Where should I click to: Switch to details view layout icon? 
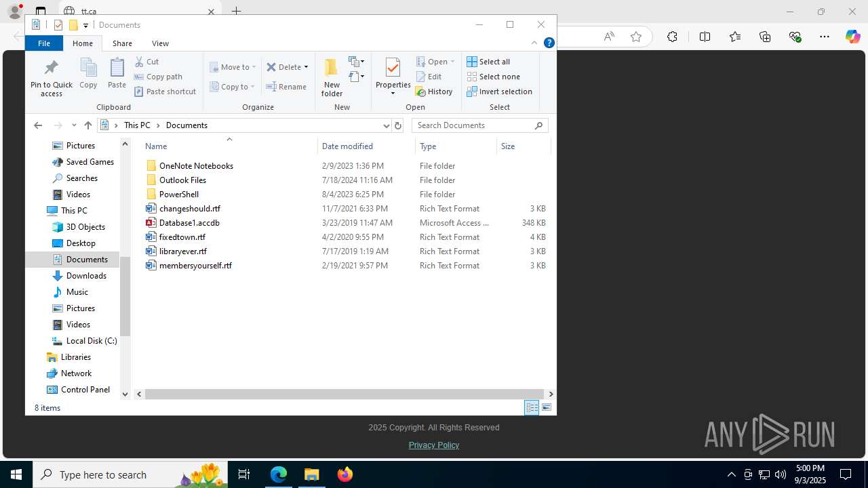[x=532, y=407]
